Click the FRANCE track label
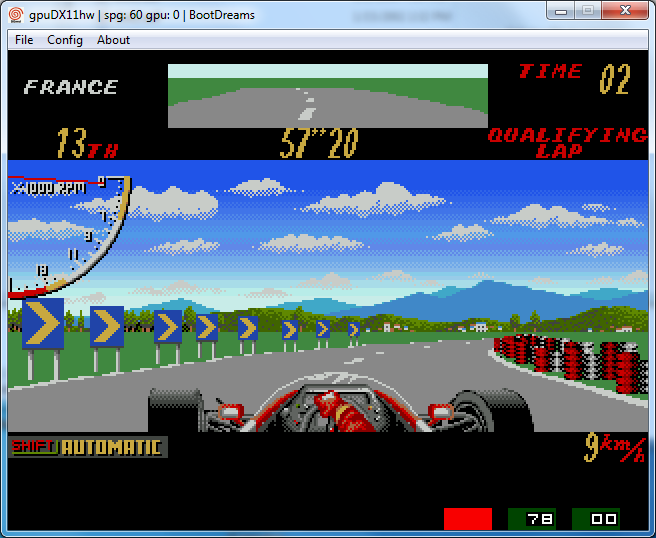Screen dimensions: 656x538 (71, 87)
